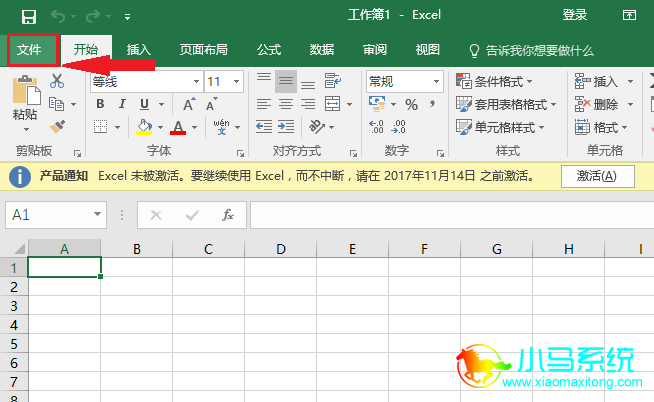Apply the yellow Fill Color bucket

[x=144, y=127]
